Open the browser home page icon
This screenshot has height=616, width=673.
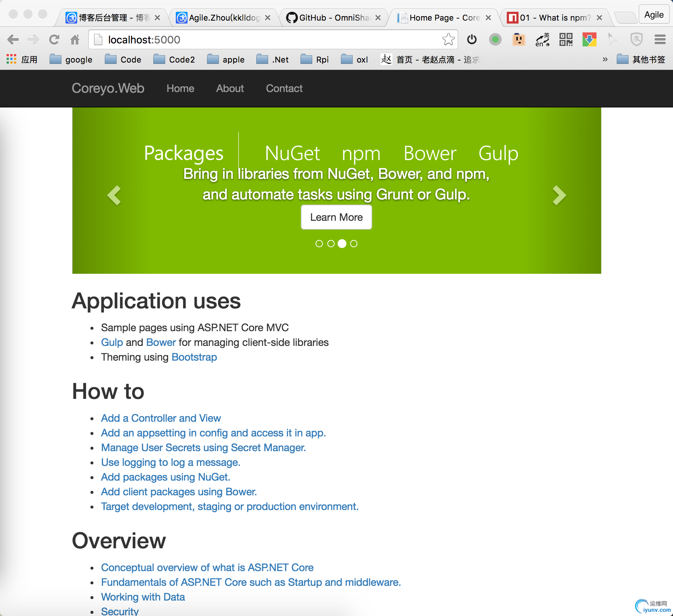point(75,39)
